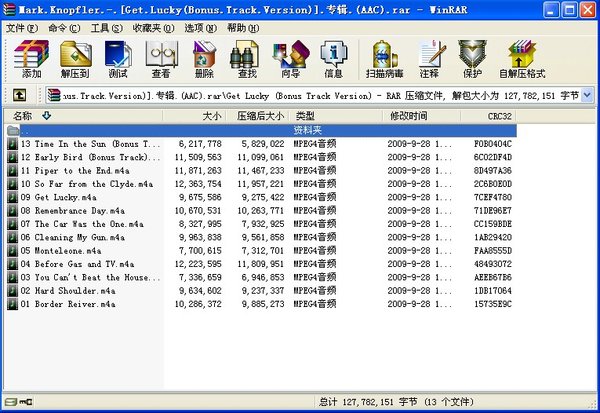Click packed size value 11,099,061
This screenshot has width=600, height=413.
pyautogui.click(x=261, y=157)
